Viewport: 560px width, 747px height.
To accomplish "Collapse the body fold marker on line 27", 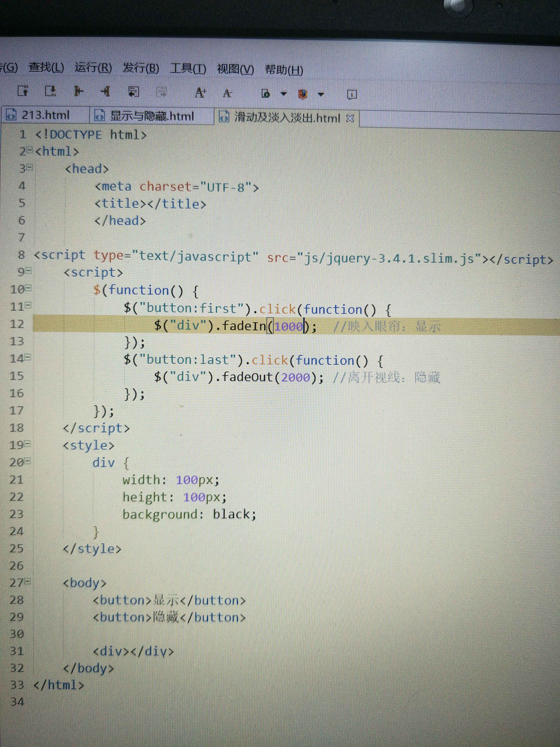I will [28, 581].
